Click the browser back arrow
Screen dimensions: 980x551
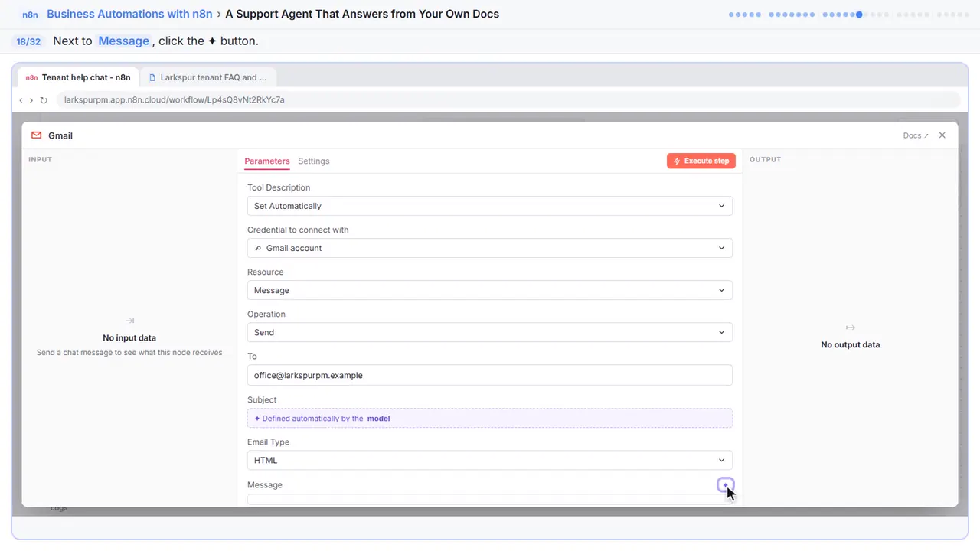(21, 100)
